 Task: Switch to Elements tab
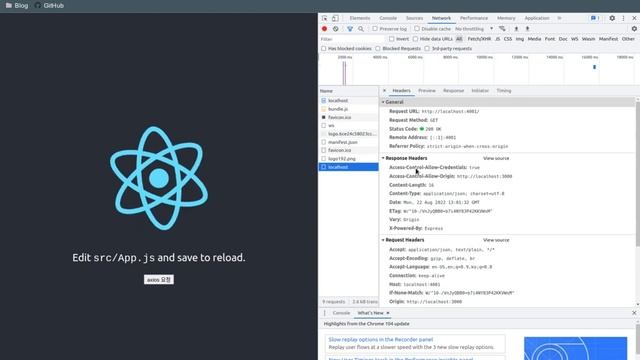point(360,18)
